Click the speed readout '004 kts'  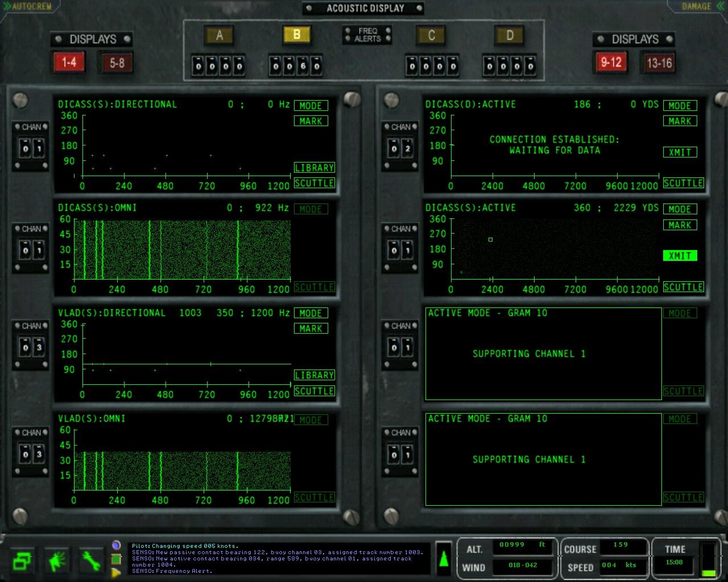[x=621, y=565]
